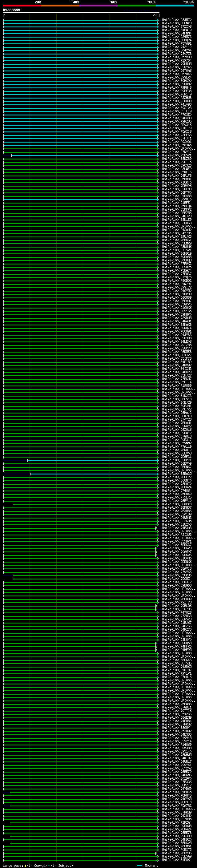Select the UniRef100_P22685 label
This screenshot has width=197, height=868.
(176, 521)
